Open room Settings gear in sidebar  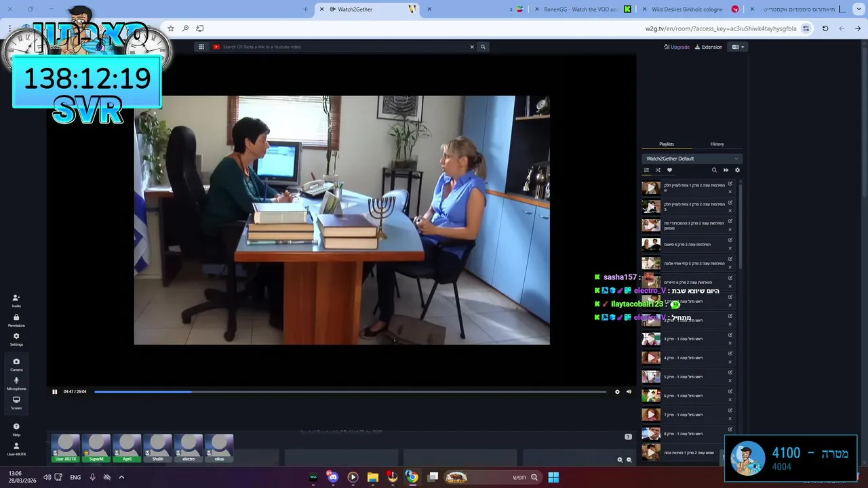tap(16, 339)
